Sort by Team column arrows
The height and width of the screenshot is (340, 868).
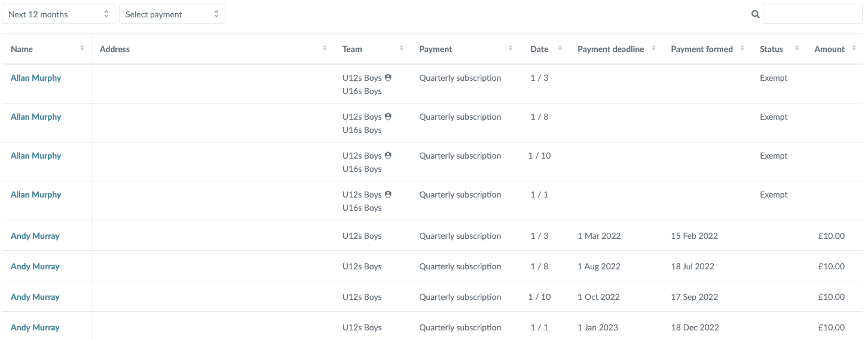click(x=402, y=48)
